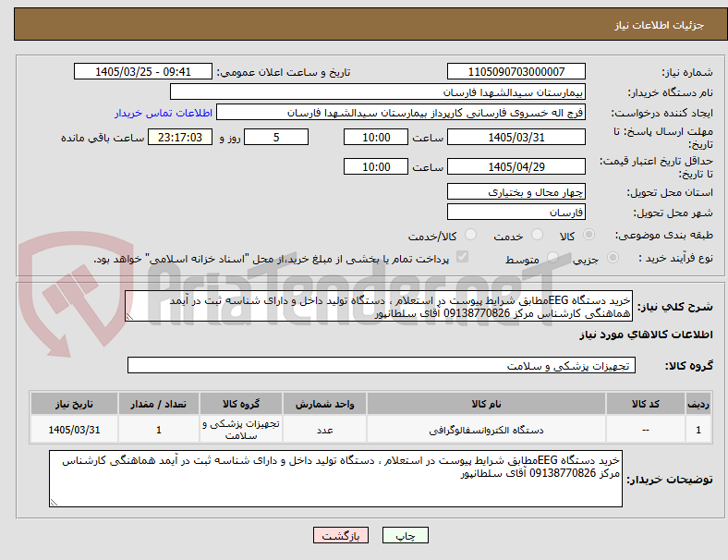The height and width of the screenshot is (560, 728).
Task: Click the announcement date field 1405/03/25 - 09:41
Action: click(143, 71)
